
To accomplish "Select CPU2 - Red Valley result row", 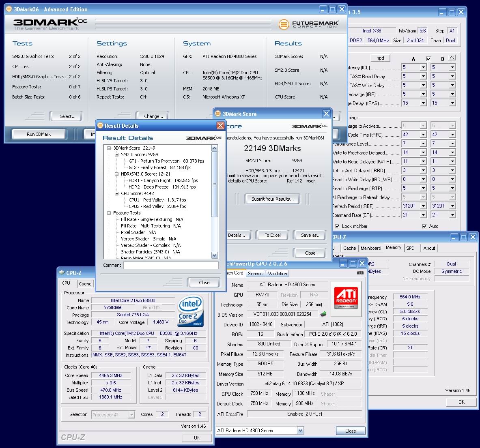I will [157, 206].
